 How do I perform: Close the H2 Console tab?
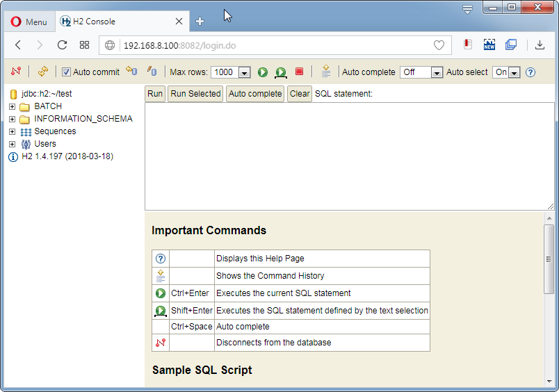click(179, 22)
